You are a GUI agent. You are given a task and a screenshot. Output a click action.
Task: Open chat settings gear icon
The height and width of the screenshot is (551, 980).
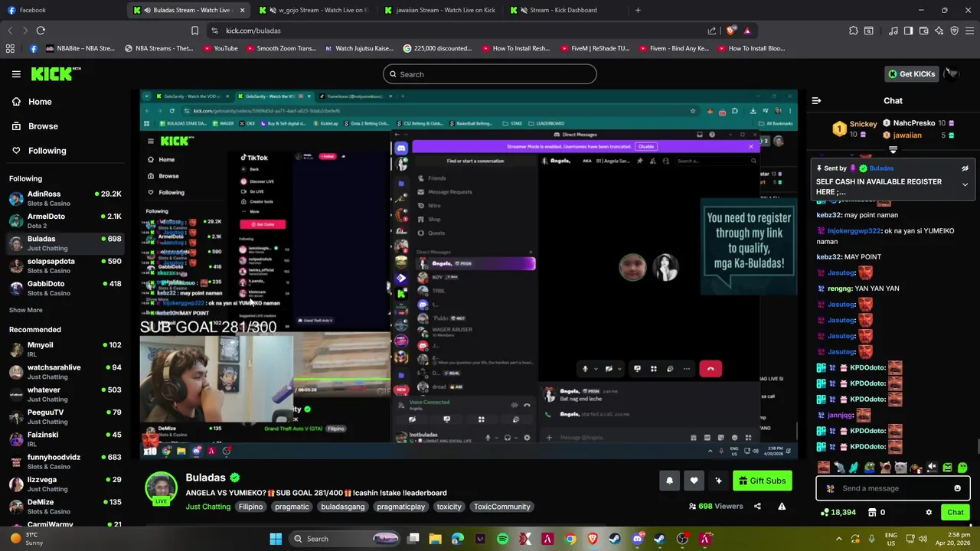[x=929, y=512]
